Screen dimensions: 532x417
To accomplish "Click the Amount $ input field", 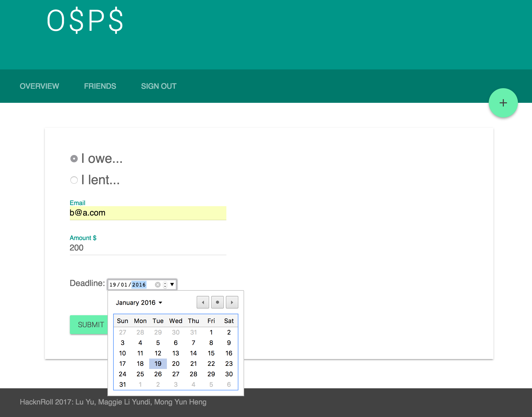I will [x=148, y=248].
